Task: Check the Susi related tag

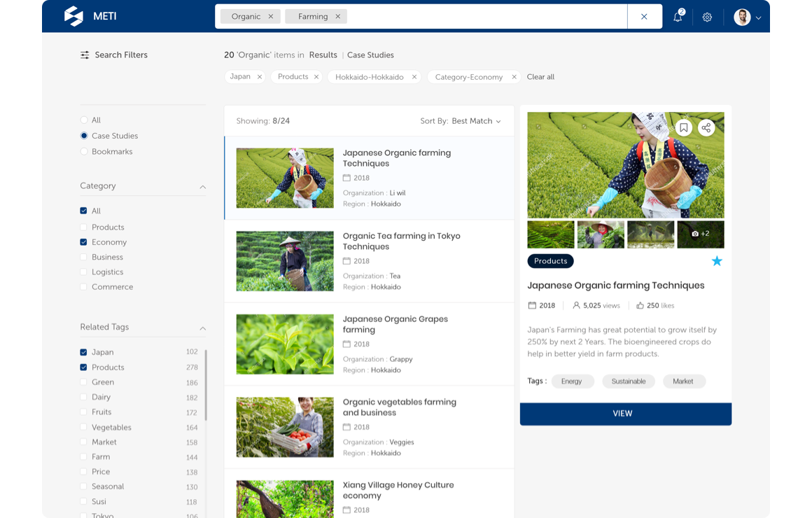Action: tap(83, 501)
